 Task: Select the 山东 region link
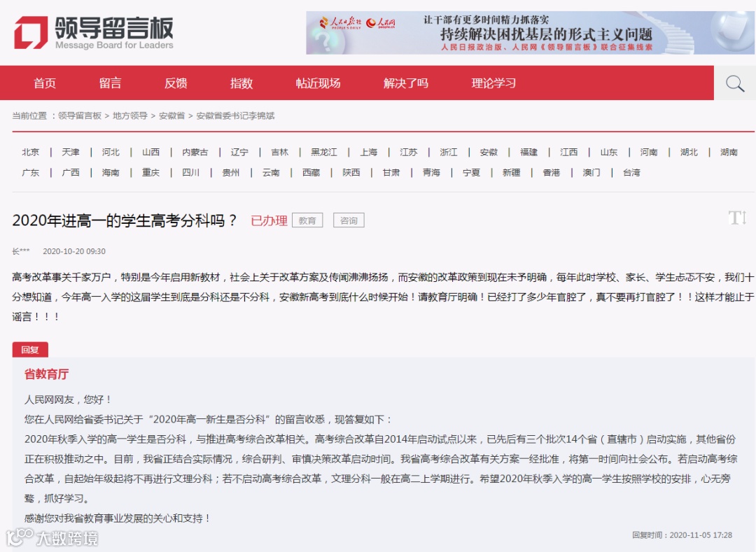pyautogui.click(x=609, y=153)
